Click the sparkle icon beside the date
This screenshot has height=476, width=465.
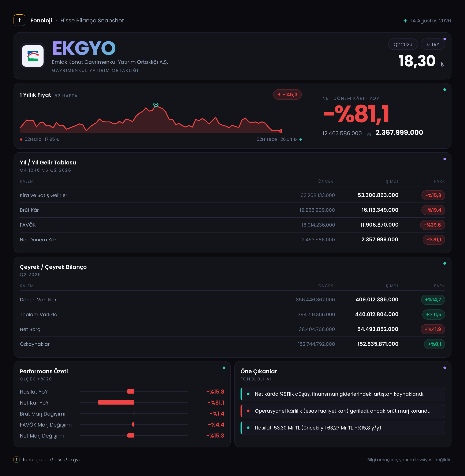[x=405, y=21]
